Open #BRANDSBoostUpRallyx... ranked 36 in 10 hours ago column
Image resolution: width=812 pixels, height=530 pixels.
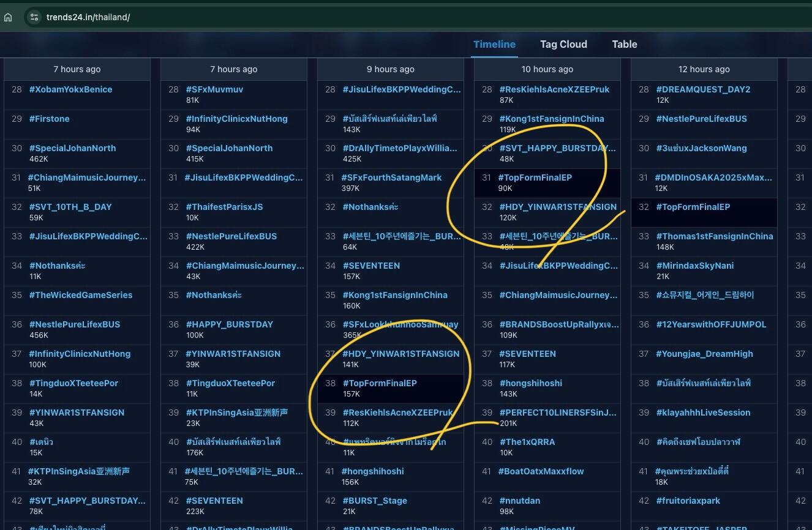pyautogui.click(x=559, y=324)
